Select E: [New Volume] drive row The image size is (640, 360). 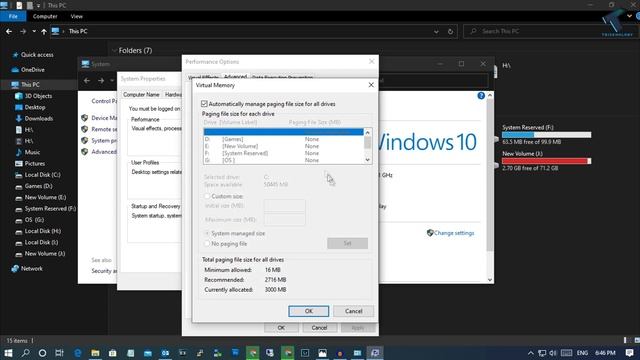coord(283,146)
